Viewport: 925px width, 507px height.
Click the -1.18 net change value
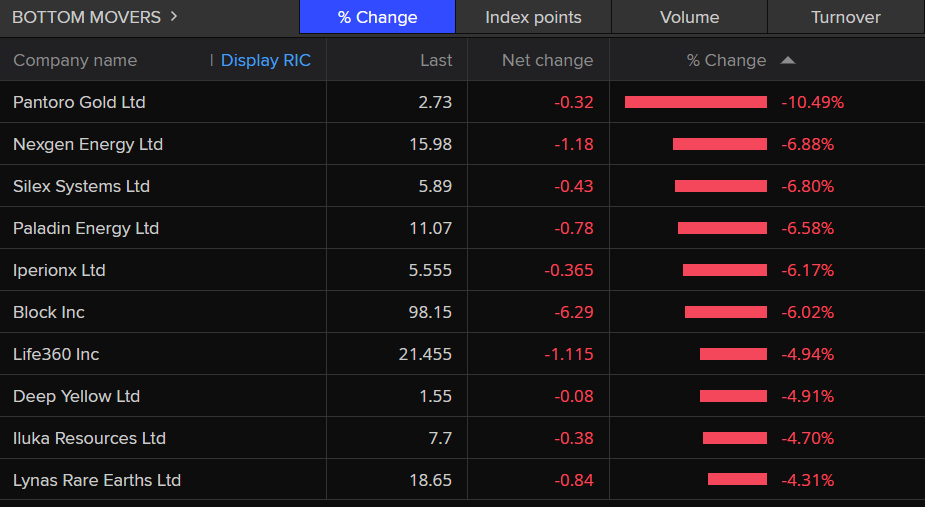[x=573, y=144]
